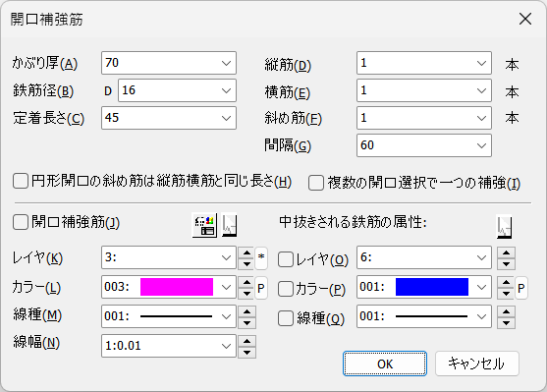Click the P button beside カラー(P)

(521, 288)
